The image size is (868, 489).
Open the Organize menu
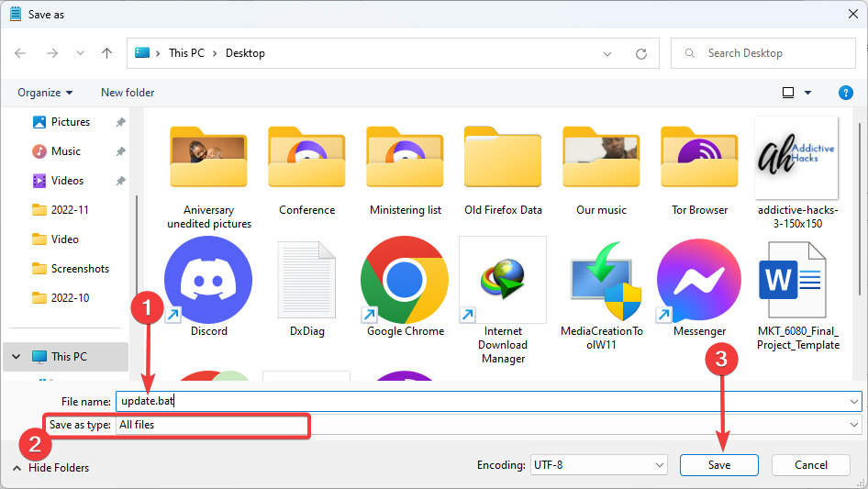pyautogui.click(x=45, y=93)
